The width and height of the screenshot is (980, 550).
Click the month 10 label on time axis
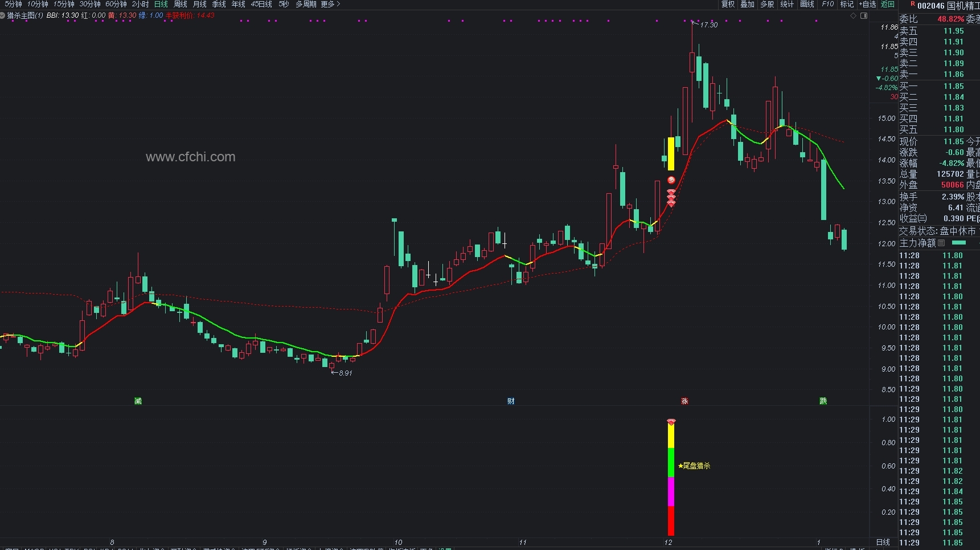click(398, 543)
